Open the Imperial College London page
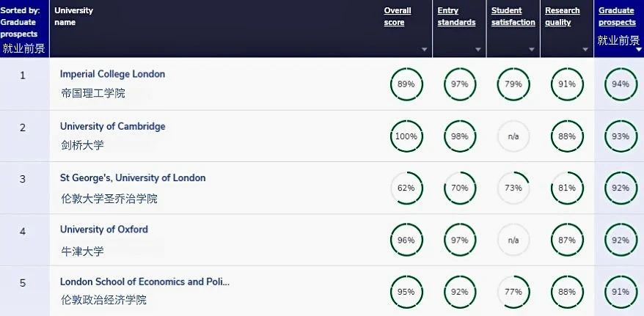 (112, 74)
